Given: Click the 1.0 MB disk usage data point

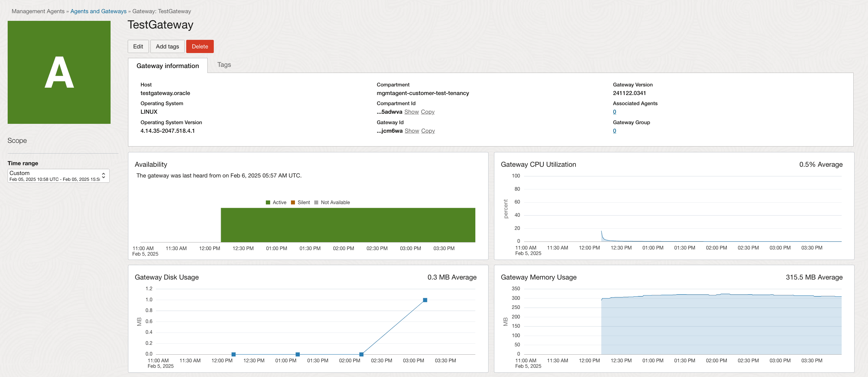Looking at the screenshot, I should point(425,300).
